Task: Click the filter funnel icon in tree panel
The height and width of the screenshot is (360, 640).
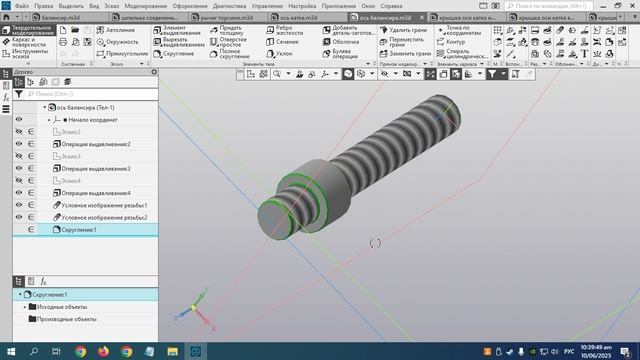Action: coord(19,94)
